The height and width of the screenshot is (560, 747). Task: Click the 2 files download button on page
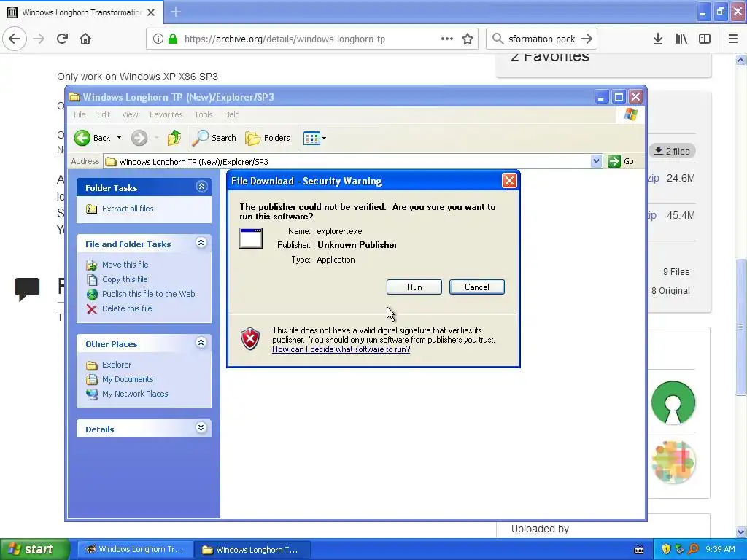point(672,151)
